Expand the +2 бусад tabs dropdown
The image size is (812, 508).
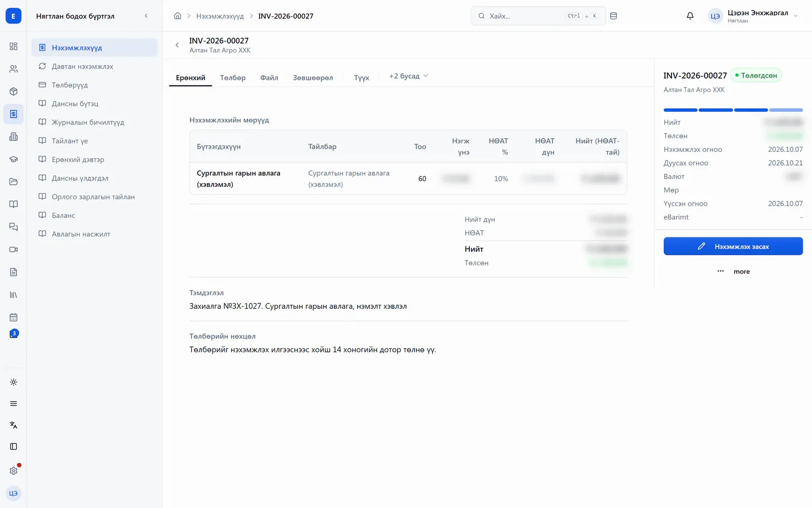(409, 76)
